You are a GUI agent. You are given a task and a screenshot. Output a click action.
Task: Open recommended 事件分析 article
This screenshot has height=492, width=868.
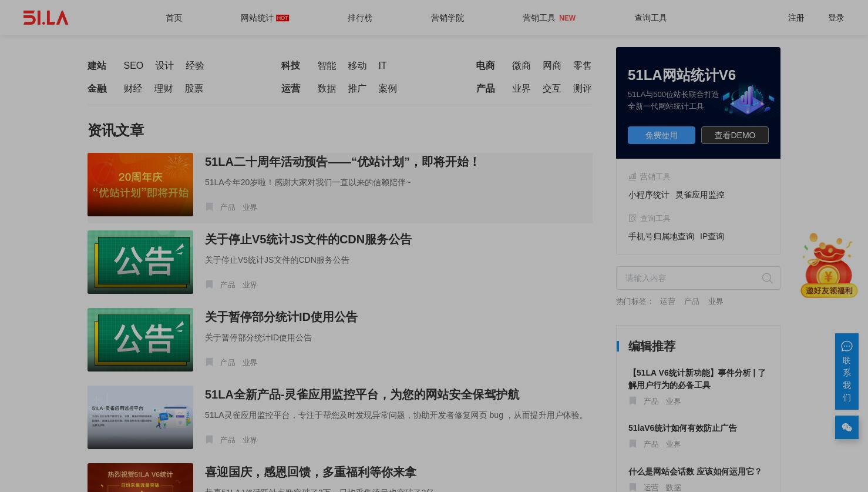[697, 379]
